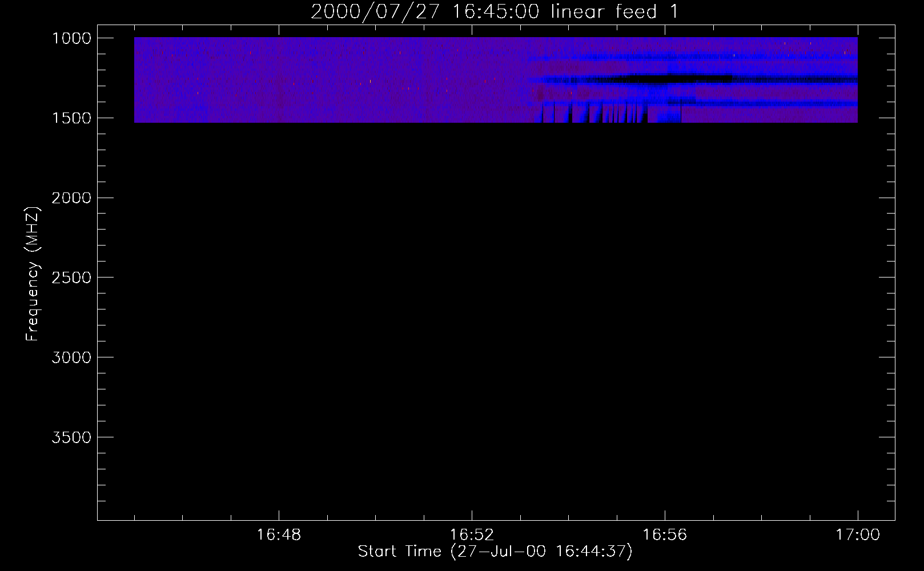Click the 16:52 time tick label
This screenshot has height=571, width=924.
(x=472, y=535)
